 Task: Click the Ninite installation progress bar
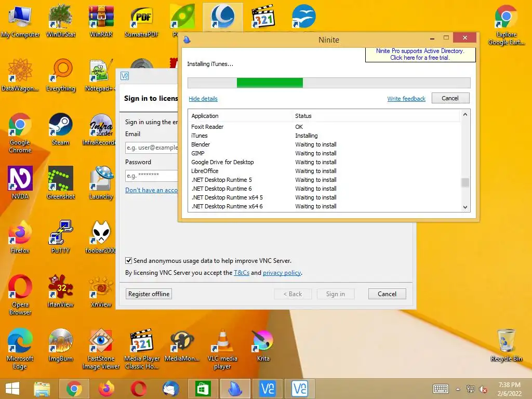[329, 83]
